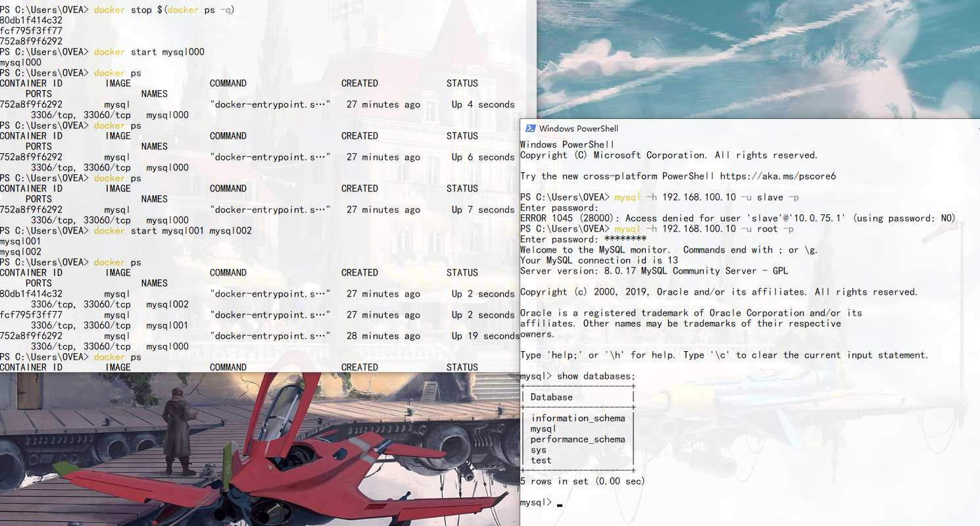Image resolution: width=980 pixels, height=526 pixels.
Task: Click the '28 minutes ago' created value
Action: tap(383, 336)
